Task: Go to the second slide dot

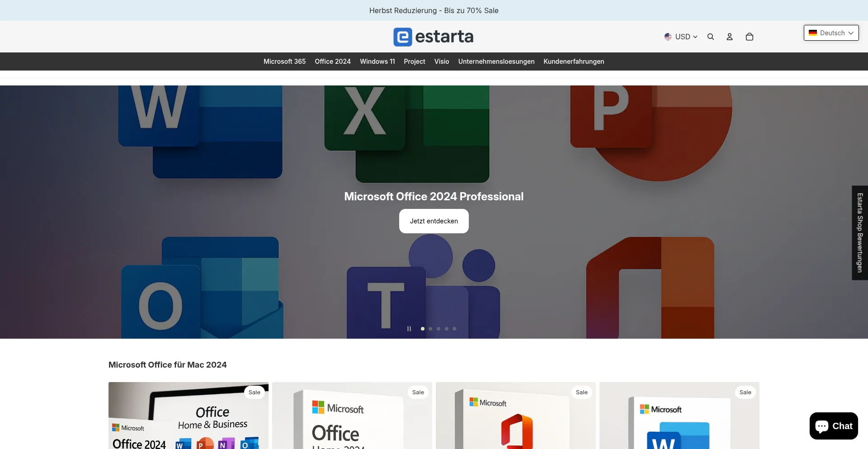Action: pos(430,329)
